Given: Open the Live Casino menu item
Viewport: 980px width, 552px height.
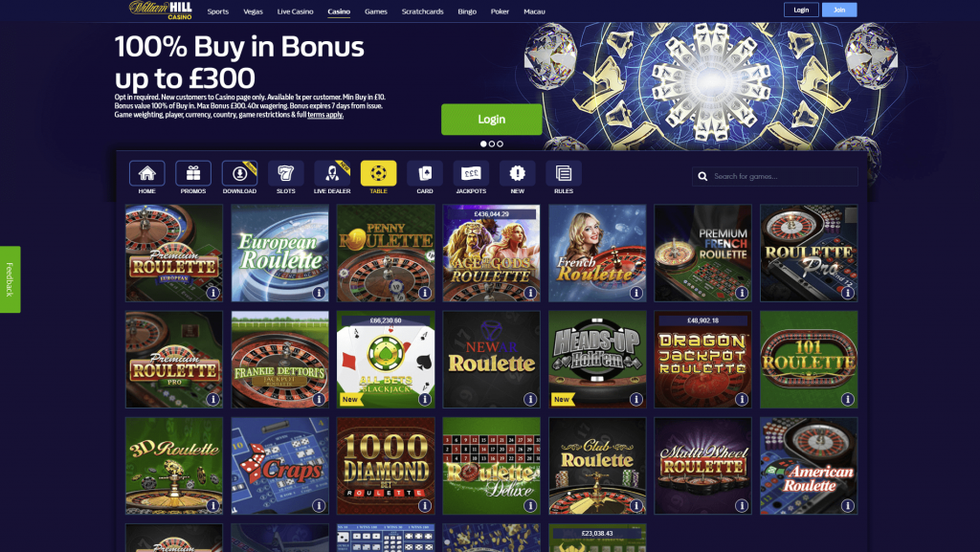Looking at the screenshot, I should (x=295, y=11).
